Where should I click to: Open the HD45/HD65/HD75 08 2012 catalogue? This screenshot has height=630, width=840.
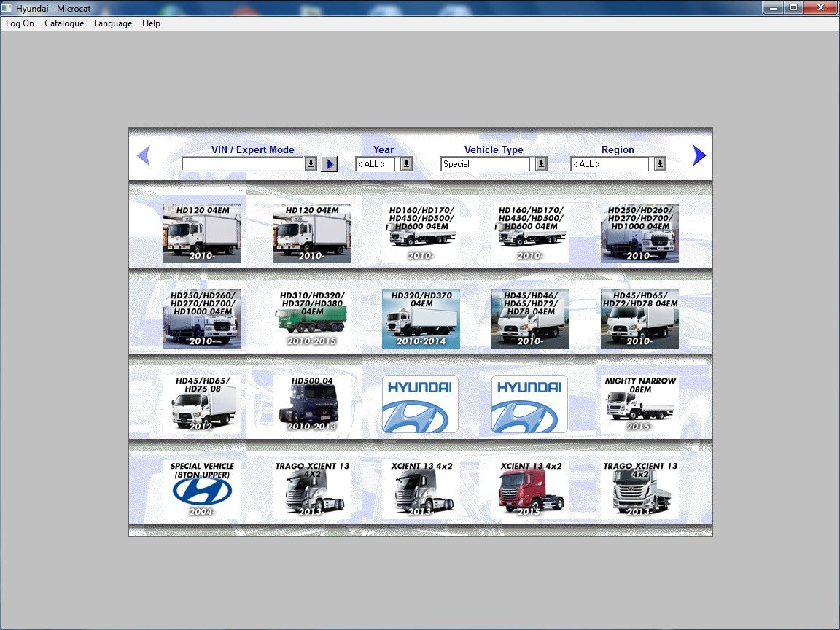(202, 404)
